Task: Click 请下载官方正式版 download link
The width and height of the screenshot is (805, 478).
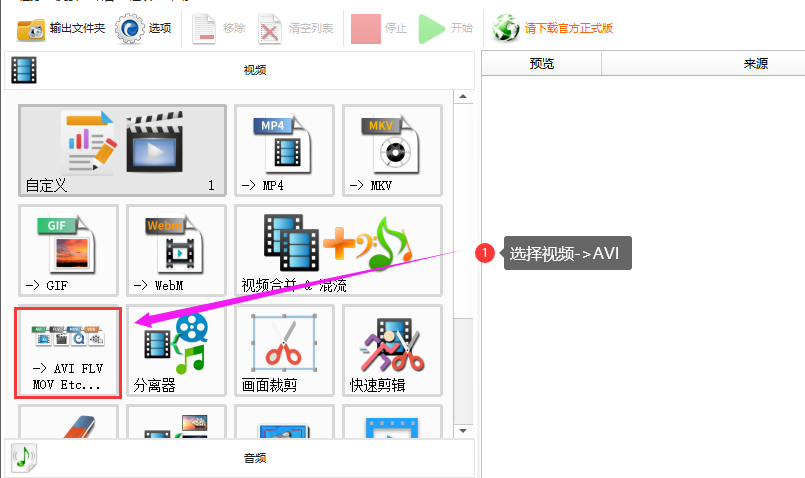Action: (x=553, y=28)
